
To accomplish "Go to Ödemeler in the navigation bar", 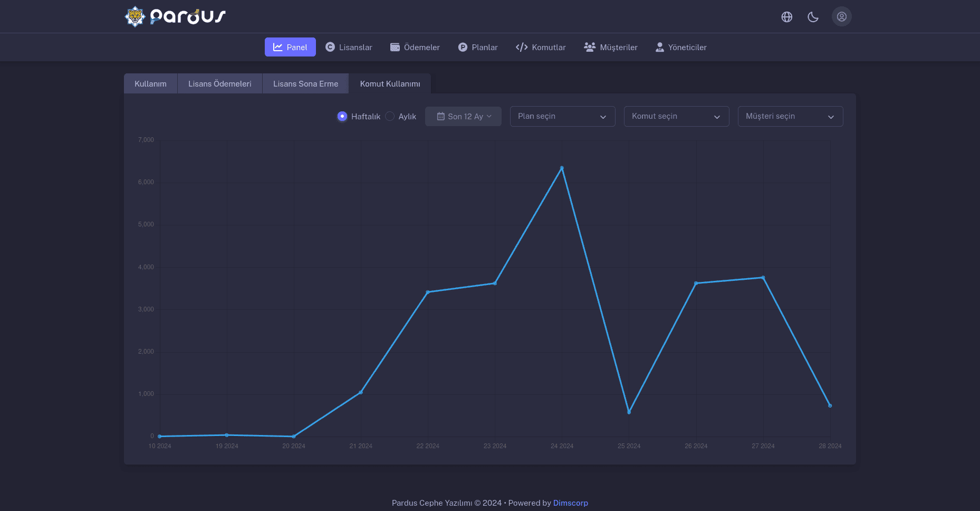I will coord(415,47).
